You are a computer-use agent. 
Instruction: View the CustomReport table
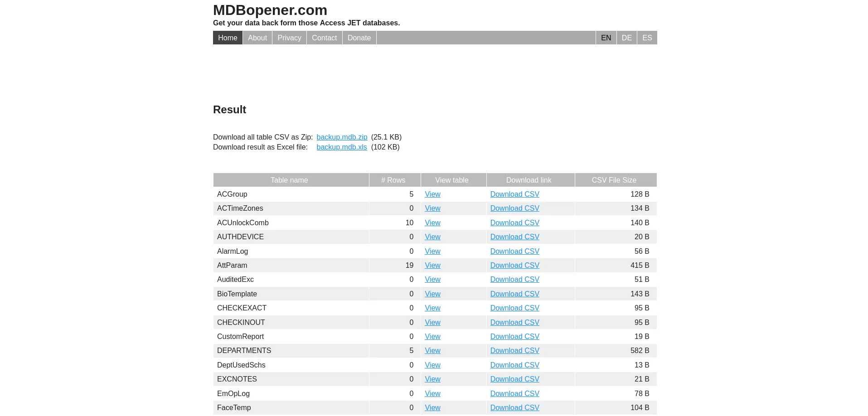432,336
